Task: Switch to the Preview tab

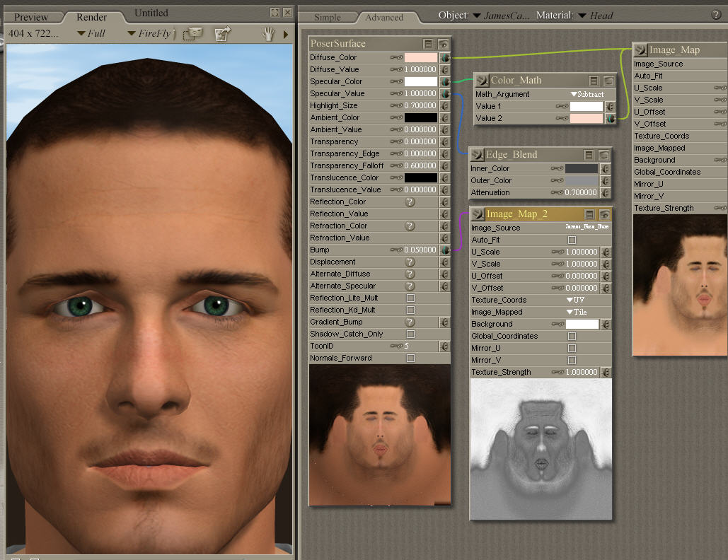Action: click(x=31, y=17)
